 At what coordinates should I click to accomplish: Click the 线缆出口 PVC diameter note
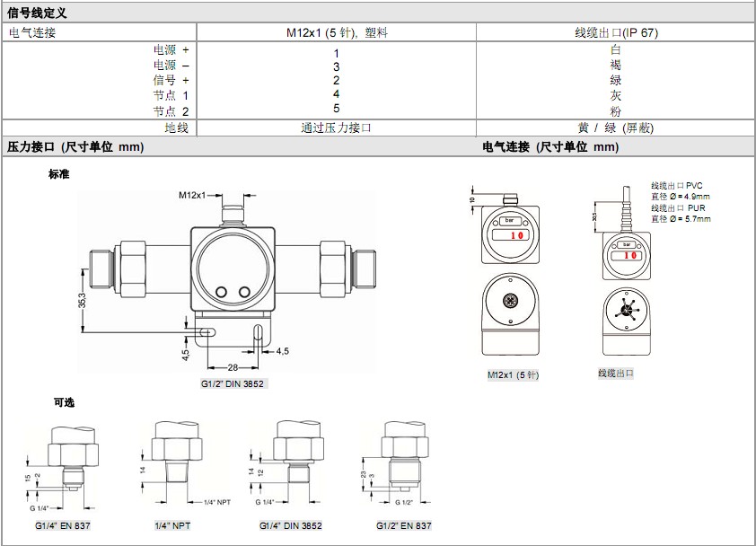(680, 190)
